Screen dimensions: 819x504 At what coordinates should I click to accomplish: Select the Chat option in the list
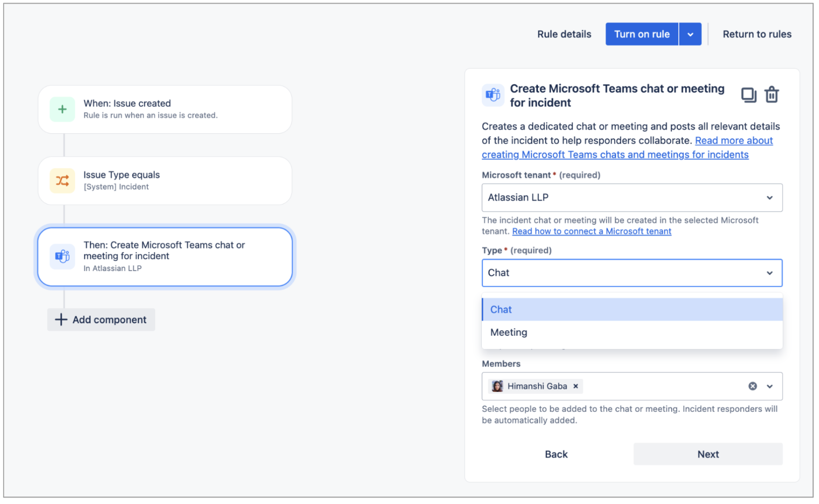coord(632,310)
